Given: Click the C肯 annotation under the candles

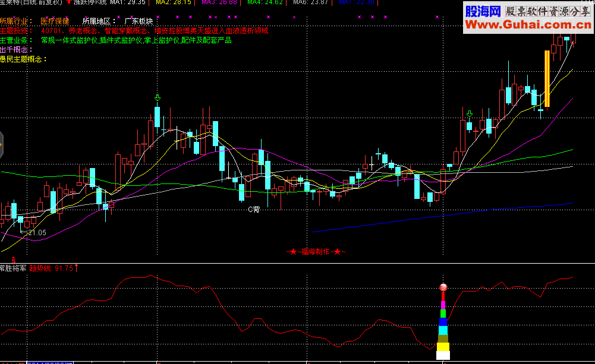Looking at the screenshot, I should [254, 209].
